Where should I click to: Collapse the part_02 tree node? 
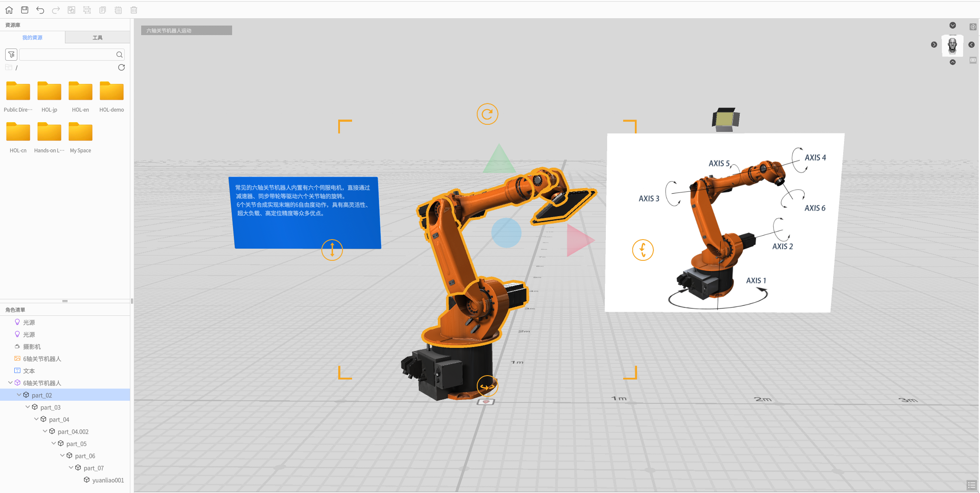(x=19, y=395)
